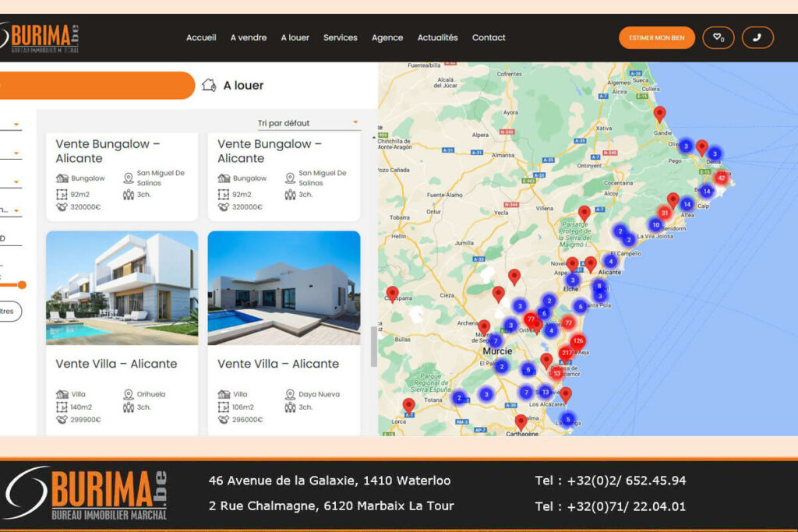
Task: Click the location pin icon next to Daya Nueva
Action: [x=290, y=394]
